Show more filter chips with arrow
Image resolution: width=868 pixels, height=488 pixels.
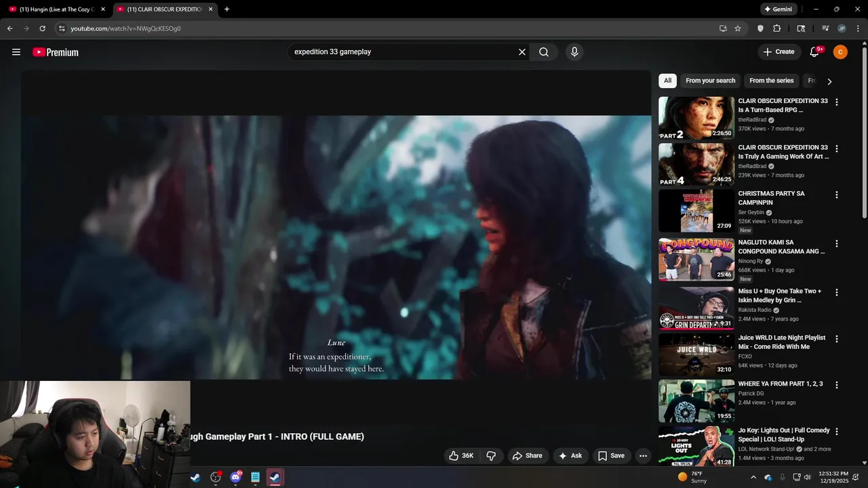click(829, 81)
